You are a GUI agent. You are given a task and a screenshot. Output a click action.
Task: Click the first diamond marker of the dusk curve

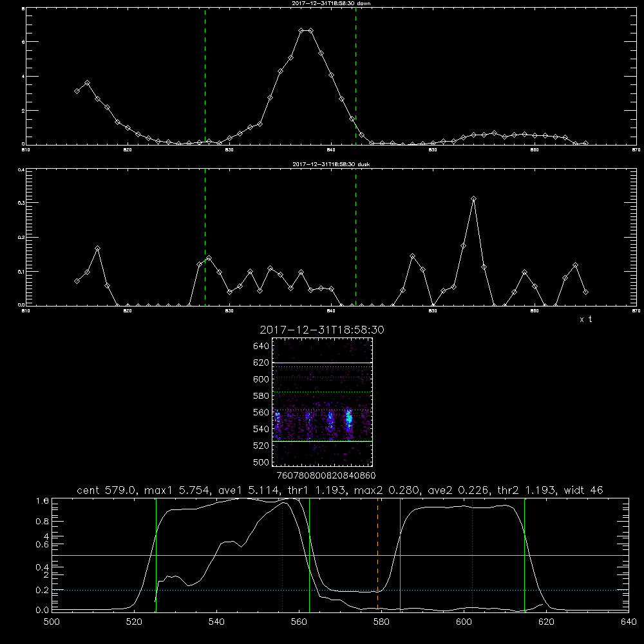(x=77, y=281)
